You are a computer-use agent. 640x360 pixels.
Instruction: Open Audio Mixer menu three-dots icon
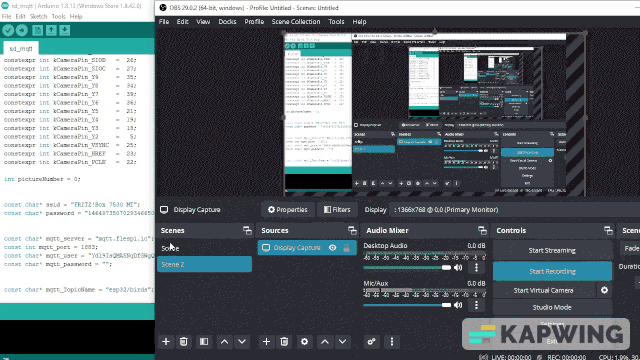tap(392, 342)
